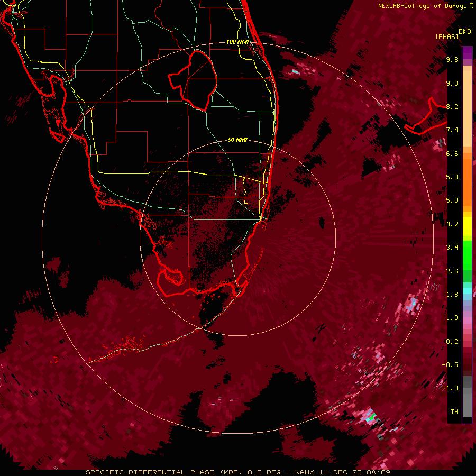This screenshot has width=476, height=476.
Task: Pick the orange segment of the color bar
Action: (467, 182)
